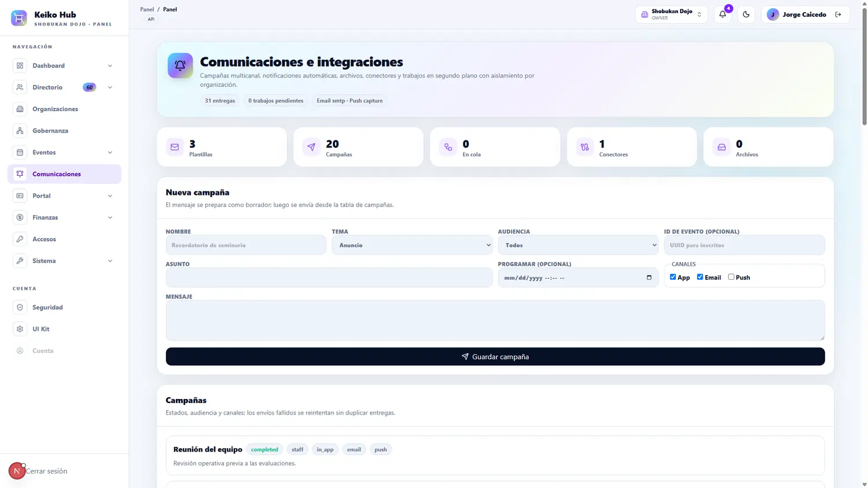Expand the Eventos menu chevron
The width and height of the screenshot is (868, 488).
(110, 153)
